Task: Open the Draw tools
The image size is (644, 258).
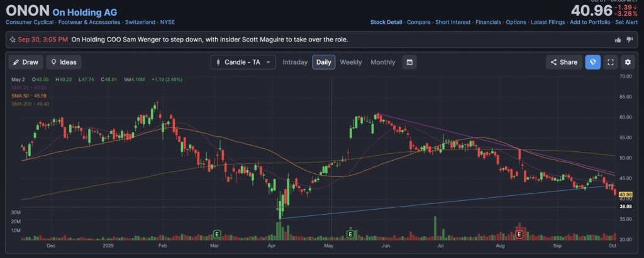Action: coord(25,62)
